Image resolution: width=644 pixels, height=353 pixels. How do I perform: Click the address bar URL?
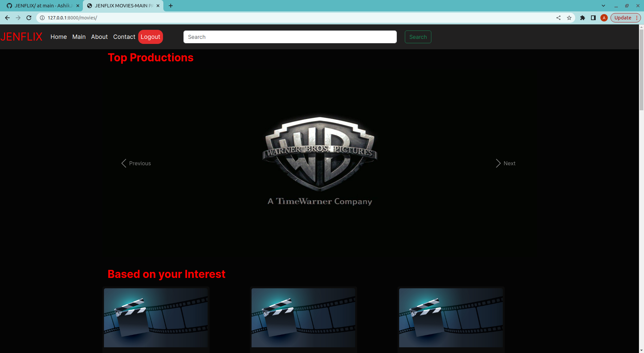click(72, 18)
